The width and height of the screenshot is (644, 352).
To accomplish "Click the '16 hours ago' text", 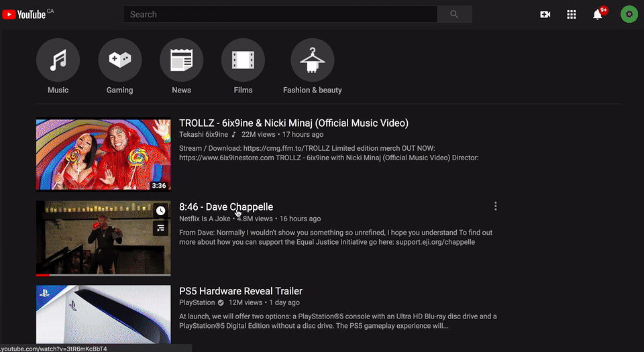I will coord(301,219).
